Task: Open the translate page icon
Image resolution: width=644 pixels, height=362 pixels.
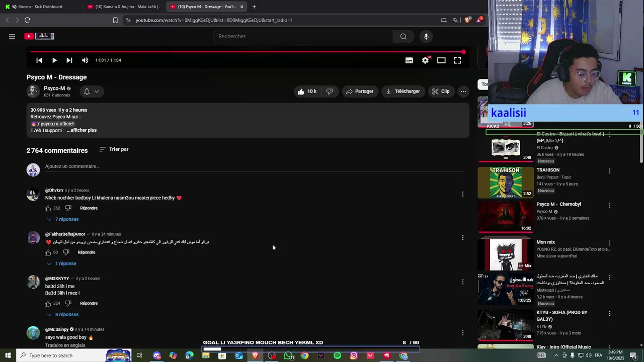Action: click(x=455, y=20)
